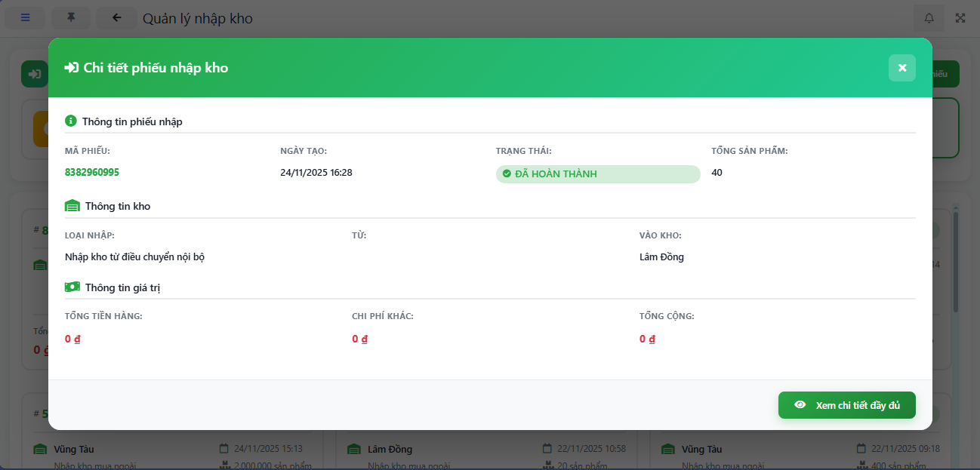Select the Lâm Đồng card dated 22/11/2025 10:58
Image resolution: width=980 pixels, height=470 pixels.
[483, 450]
